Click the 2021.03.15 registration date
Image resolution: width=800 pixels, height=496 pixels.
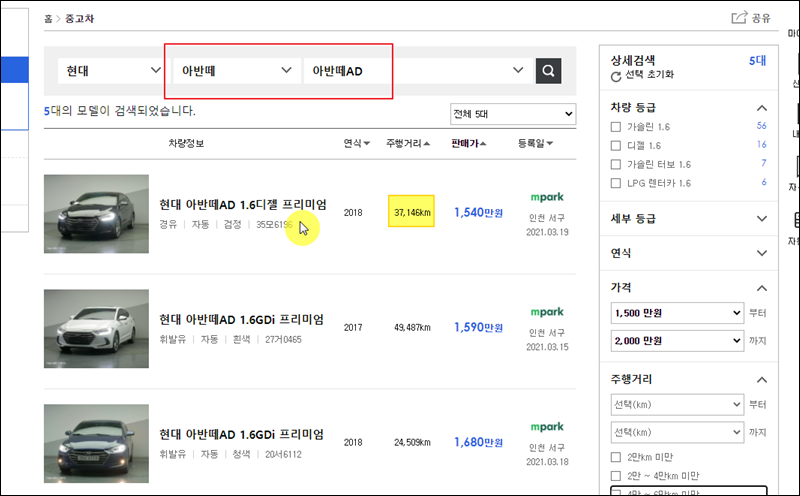pyautogui.click(x=547, y=347)
